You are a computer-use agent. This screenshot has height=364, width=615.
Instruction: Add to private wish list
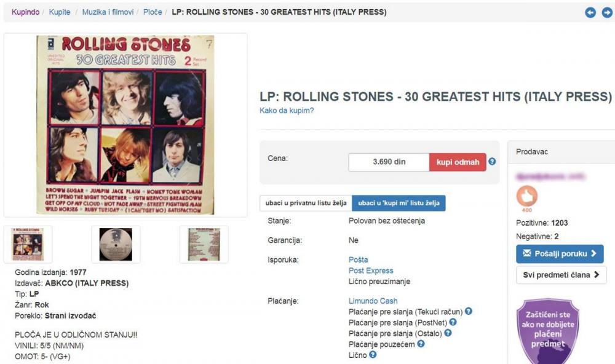point(306,203)
